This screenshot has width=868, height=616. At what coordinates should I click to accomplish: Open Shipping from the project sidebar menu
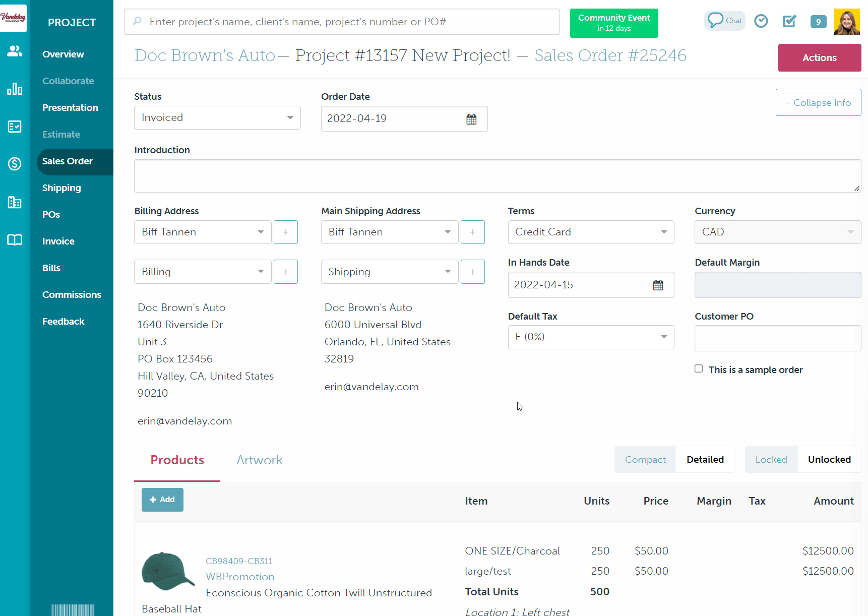[x=61, y=188]
